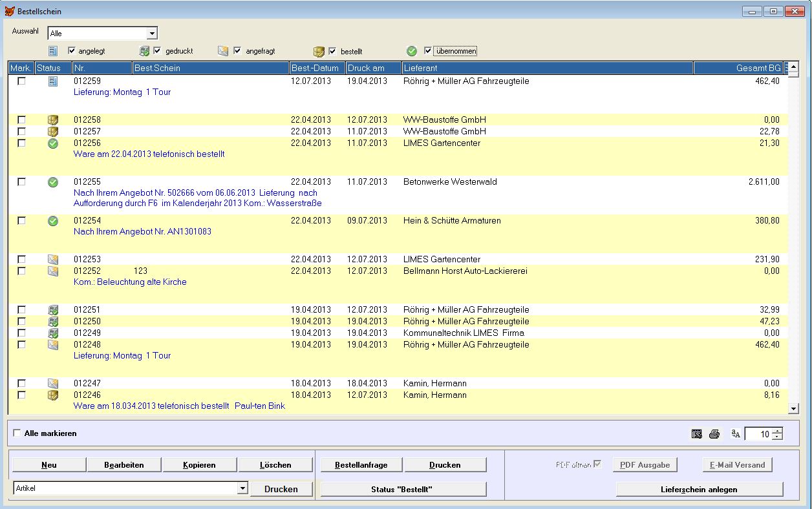This screenshot has width=812, height=509.
Task: Enable the 'Alle markieren' checkbox
Action: click(x=17, y=433)
